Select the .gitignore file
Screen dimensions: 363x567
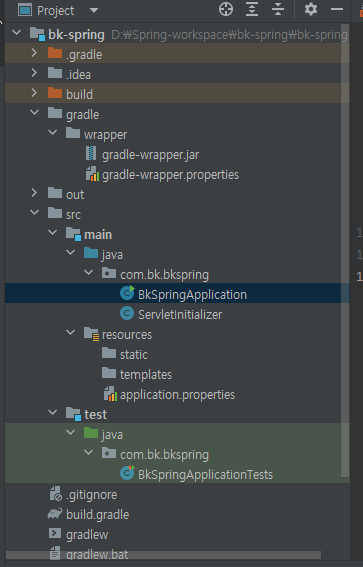[x=91, y=495]
